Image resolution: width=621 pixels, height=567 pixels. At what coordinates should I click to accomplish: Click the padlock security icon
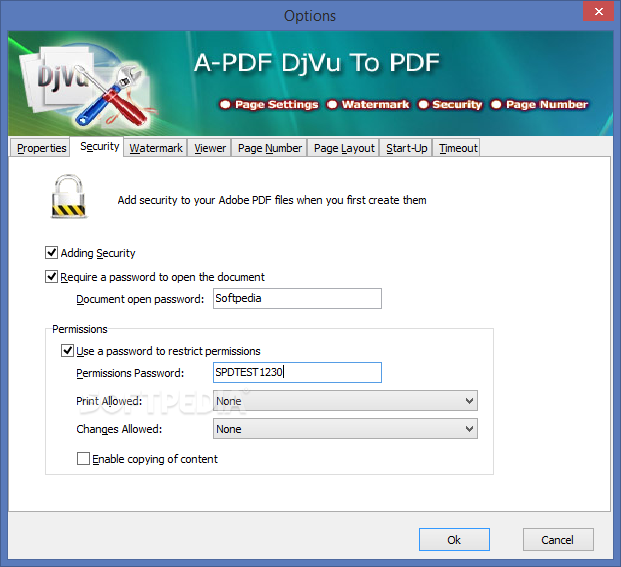pos(69,196)
